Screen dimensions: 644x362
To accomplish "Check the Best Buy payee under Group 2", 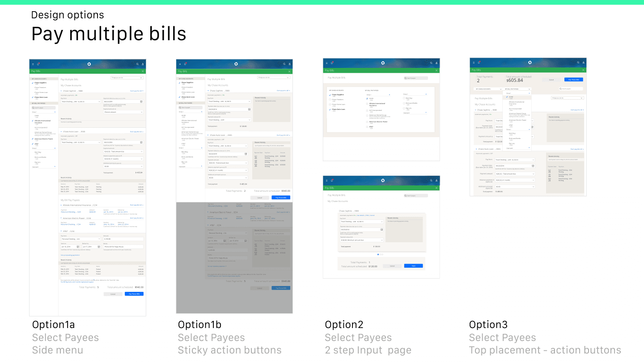I will pos(404,98).
